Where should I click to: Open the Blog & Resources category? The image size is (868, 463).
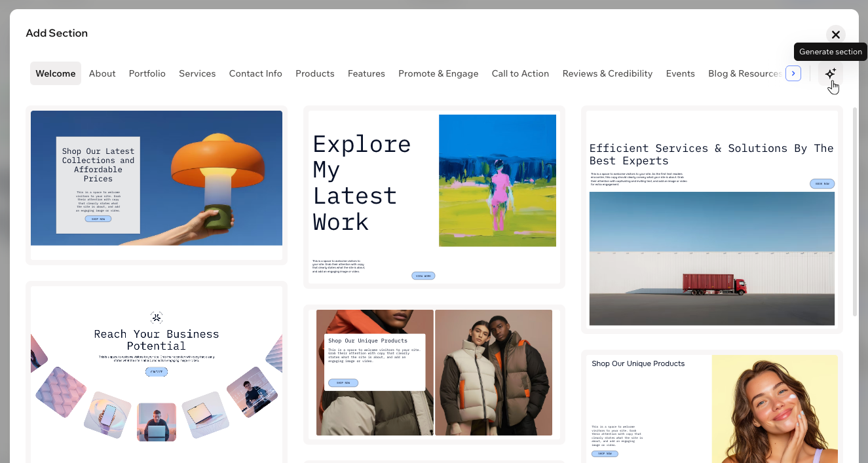(x=744, y=73)
